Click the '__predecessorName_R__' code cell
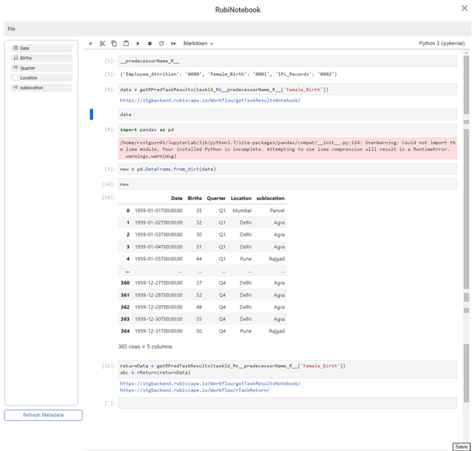 pyautogui.click(x=287, y=61)
